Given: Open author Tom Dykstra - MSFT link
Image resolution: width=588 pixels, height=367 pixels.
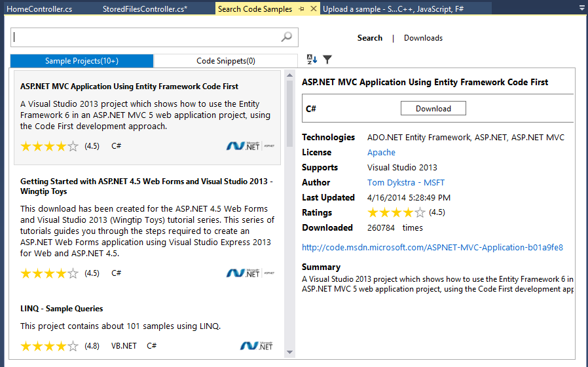Looking at the screenshot, I should click(406, 182).
